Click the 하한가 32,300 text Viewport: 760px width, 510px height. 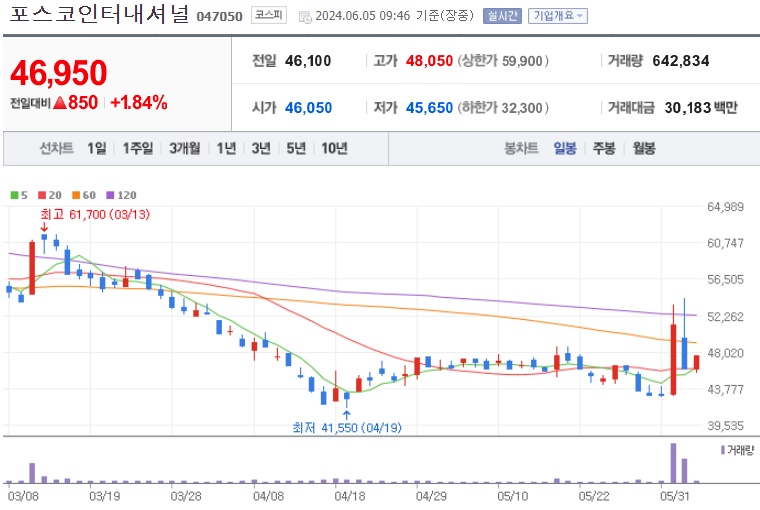click(503, 108)
